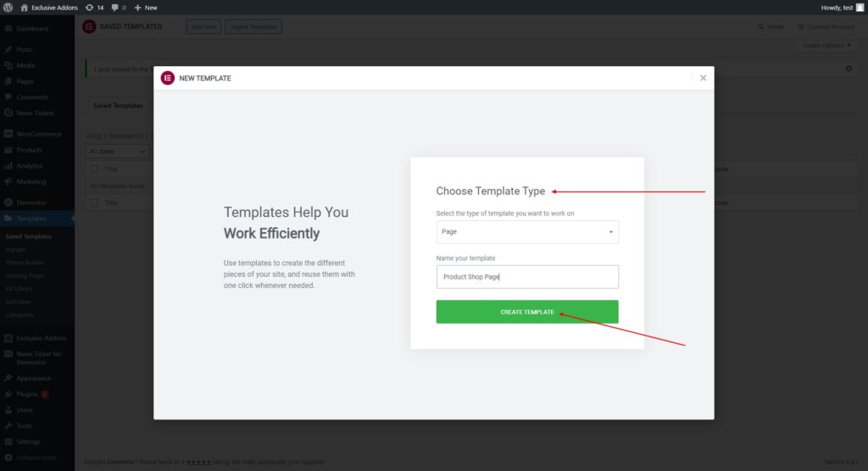868x471 pixels.
Task: Open Products in the sidebar
Action: click(29, 150)
